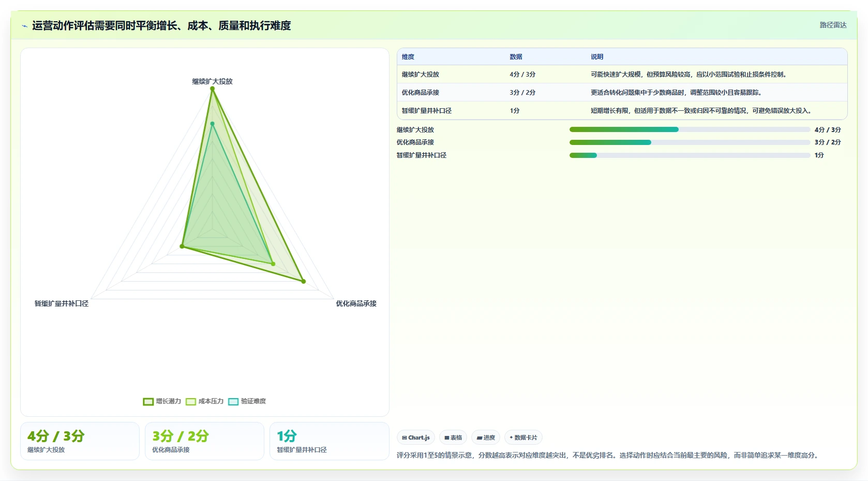
Task: Click the 4分 / 3分 table data cell
Action: coord(522,75)
